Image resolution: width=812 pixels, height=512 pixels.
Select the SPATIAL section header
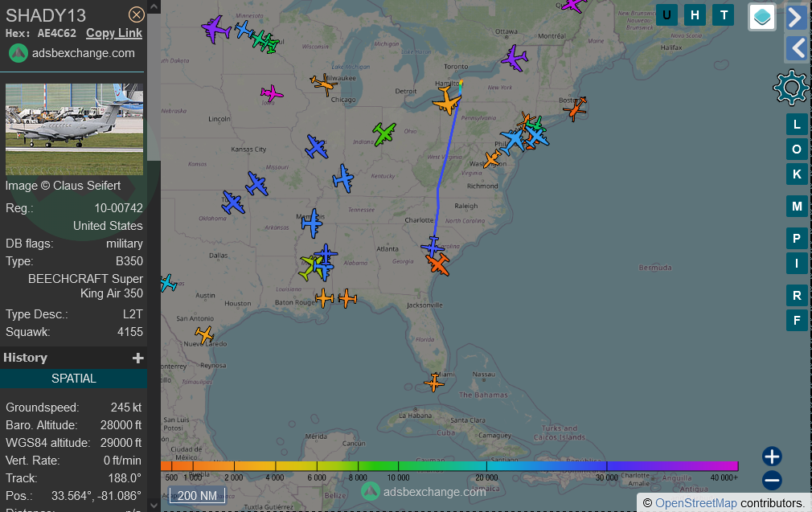(73, 379)
